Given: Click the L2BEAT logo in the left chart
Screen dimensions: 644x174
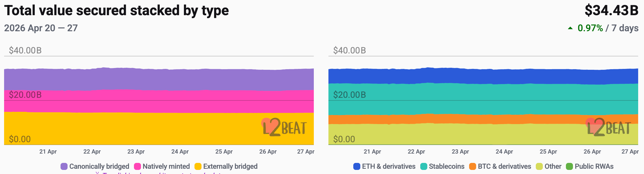Looking at the screenshot, I should (284, 128).
